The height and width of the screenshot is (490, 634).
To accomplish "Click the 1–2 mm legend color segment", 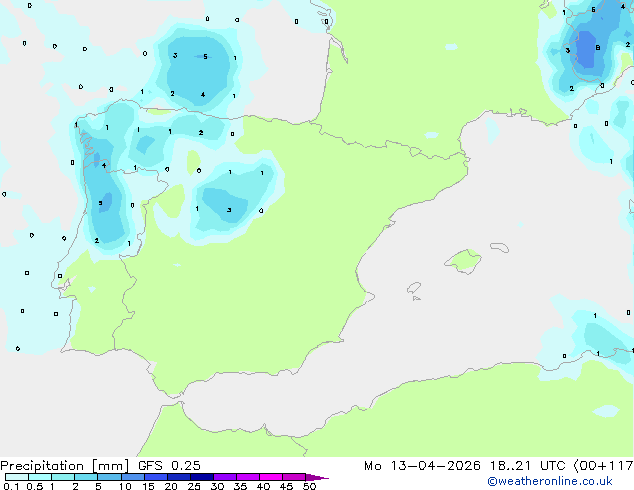I will click(63, 477).
